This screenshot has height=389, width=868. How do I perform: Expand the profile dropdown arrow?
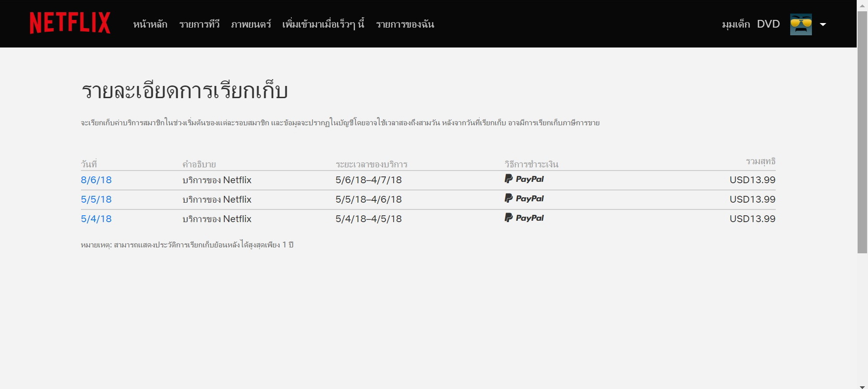click(x=823, y=24)
